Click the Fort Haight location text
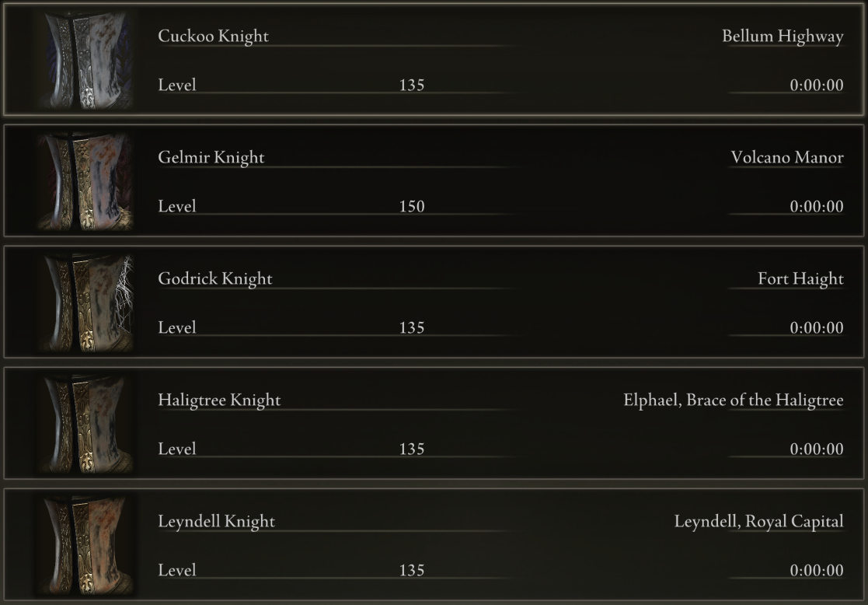Screen dimensions: 868x605 point(800,278)
